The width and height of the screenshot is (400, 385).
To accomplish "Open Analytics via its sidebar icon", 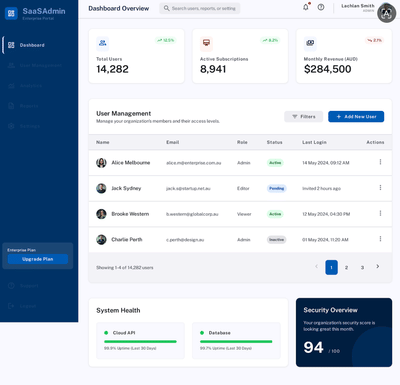I will pyautogui.click(x=11, y=86).
